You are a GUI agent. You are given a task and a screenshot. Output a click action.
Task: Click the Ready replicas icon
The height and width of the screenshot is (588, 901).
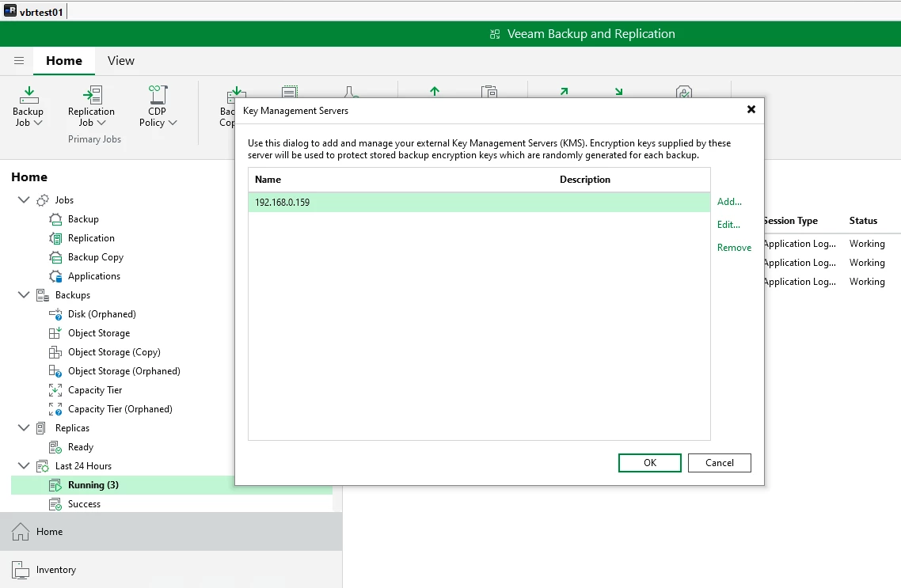tap(55, 447)
